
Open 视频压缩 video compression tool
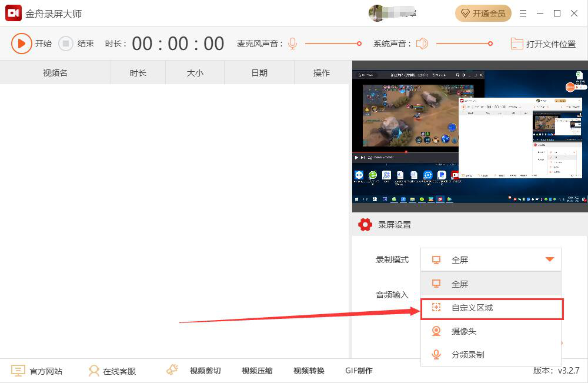coord(258,371)
